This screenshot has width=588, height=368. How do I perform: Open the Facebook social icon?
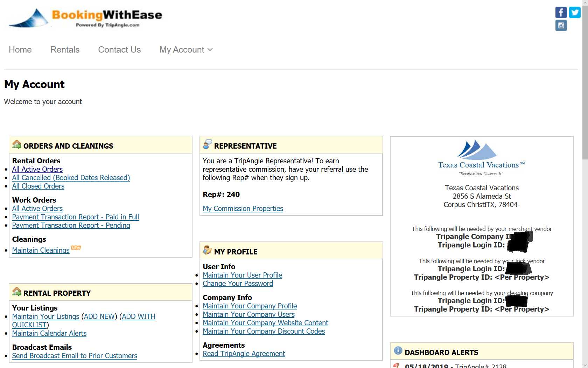pos(561,12)
